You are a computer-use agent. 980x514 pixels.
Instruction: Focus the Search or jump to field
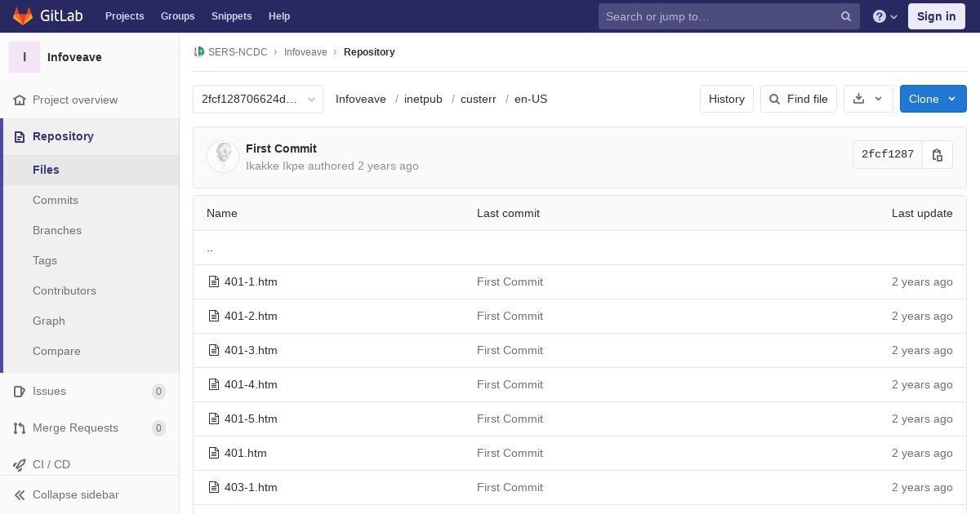[728, 16]
